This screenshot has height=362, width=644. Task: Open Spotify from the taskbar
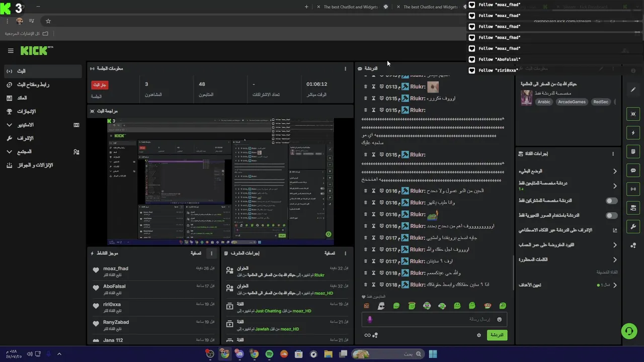pyautogui.click(x=269, y=354)
